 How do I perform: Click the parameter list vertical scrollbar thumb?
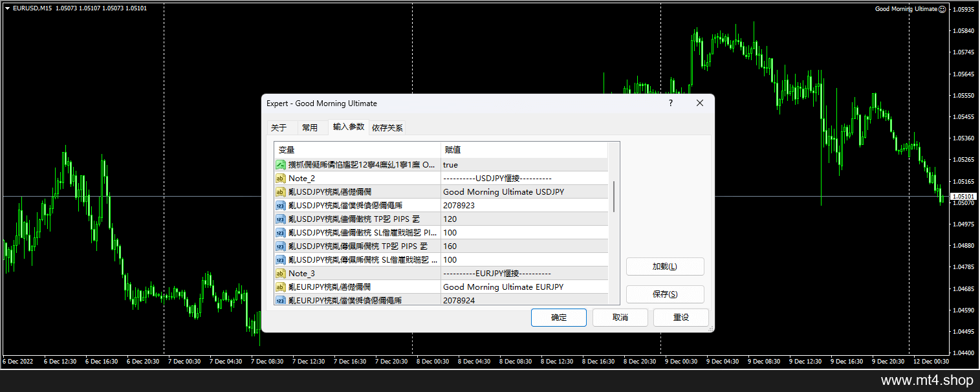pyautogui.click(x=614, y=197)
